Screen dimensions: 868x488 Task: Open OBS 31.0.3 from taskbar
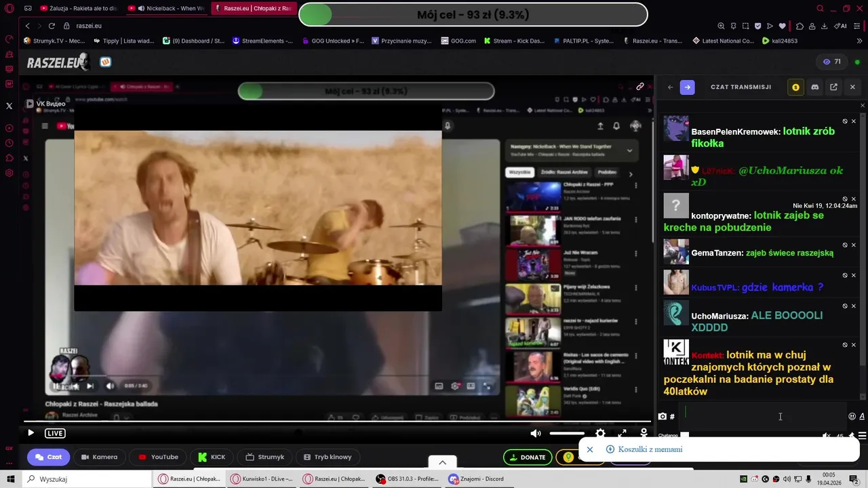tap(407, 479)
